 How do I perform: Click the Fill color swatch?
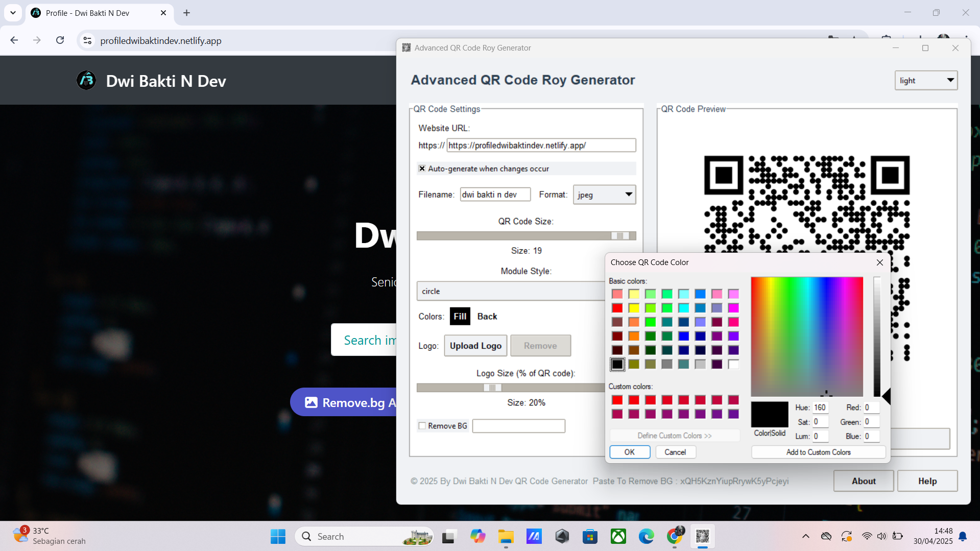pos(460,316)
